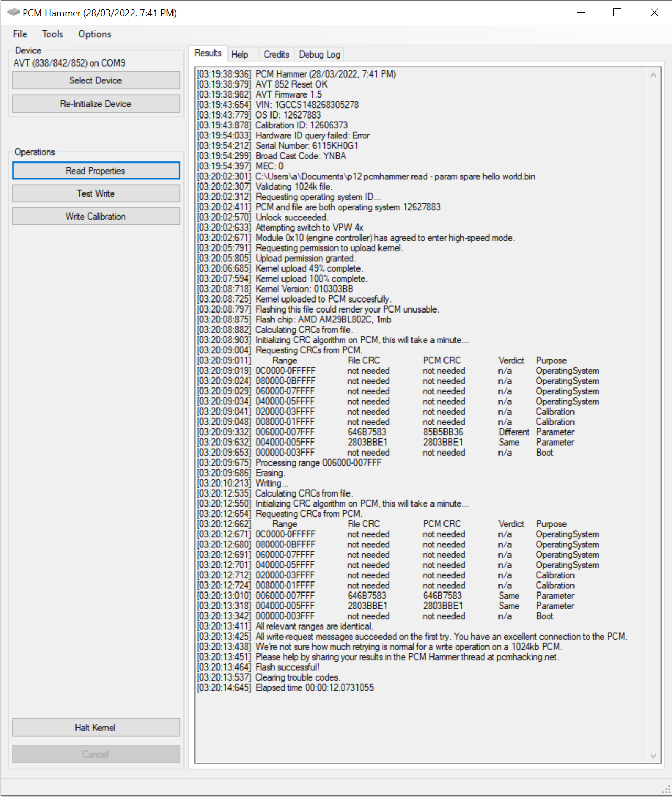The height and width of the screenshot is (797, 672).
Task: Switch to the Results tab
Action: click(x=208, y=53)
